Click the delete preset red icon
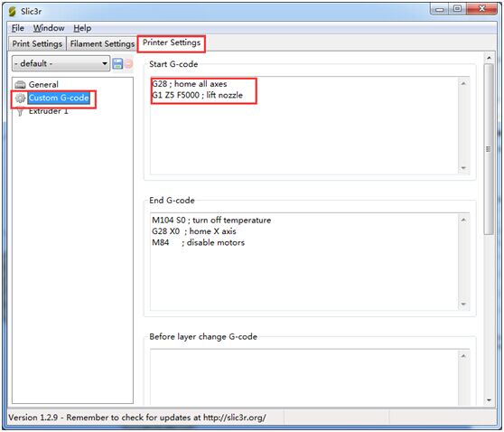This screenshot has width=504, height=432. tap(128, 63)
